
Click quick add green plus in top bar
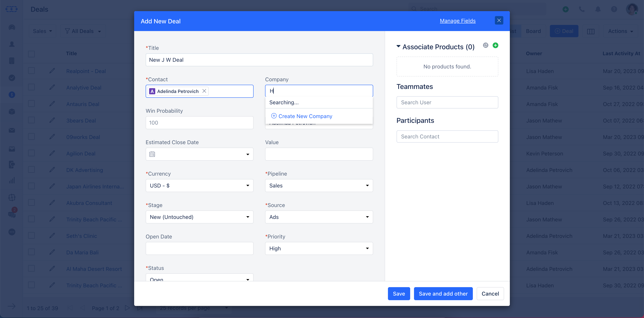pyautogui.click(x=565, y=9)
